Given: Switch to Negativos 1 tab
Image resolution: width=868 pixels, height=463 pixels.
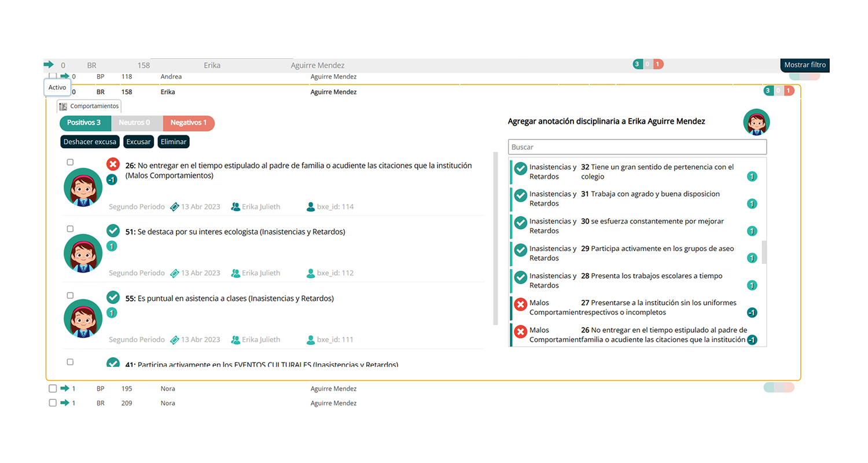Looking at the screenshot, I should point(188,123).
